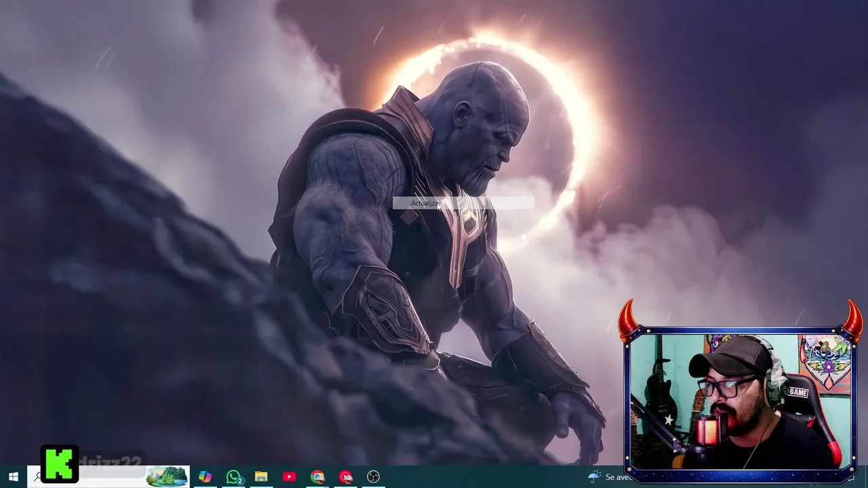This screenshot has width=868, height=488.
Task: Open the red Chrome profile shortcut
Action: [x=346, y=477]
